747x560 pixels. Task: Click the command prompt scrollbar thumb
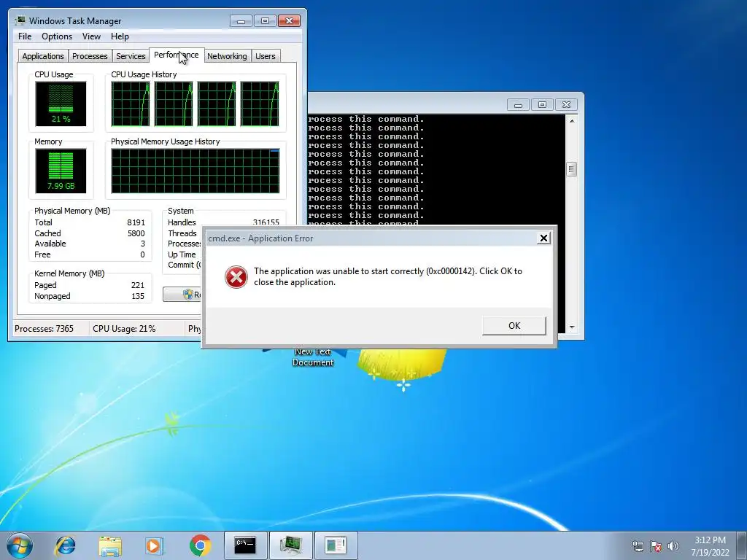pyautogui.click(x=572, y=169)
